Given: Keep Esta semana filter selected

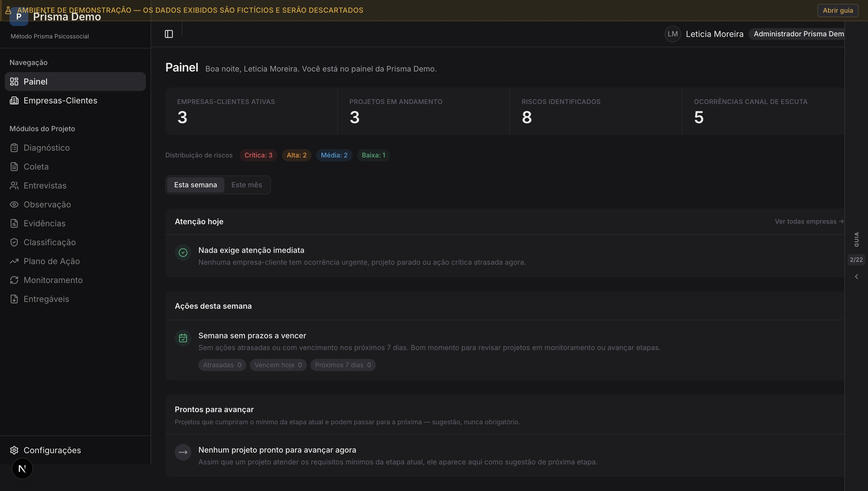Looking at the screenshot, I should tap(195, 184).
